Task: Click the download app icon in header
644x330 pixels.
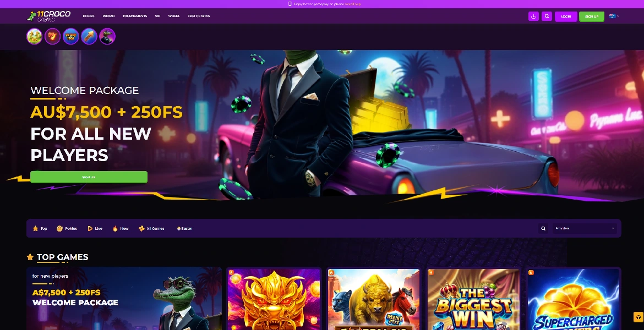Action: click(533, 16)
